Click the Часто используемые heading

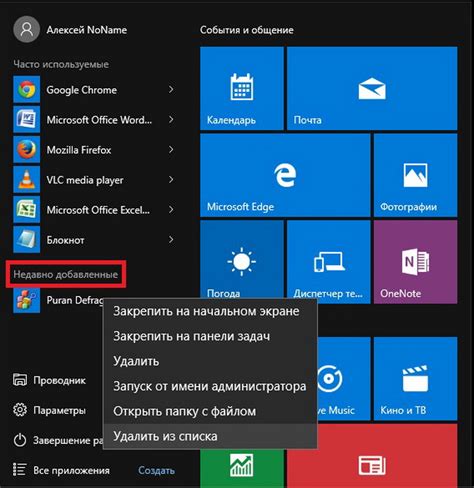pyautogui.click(x=61, y=64)
